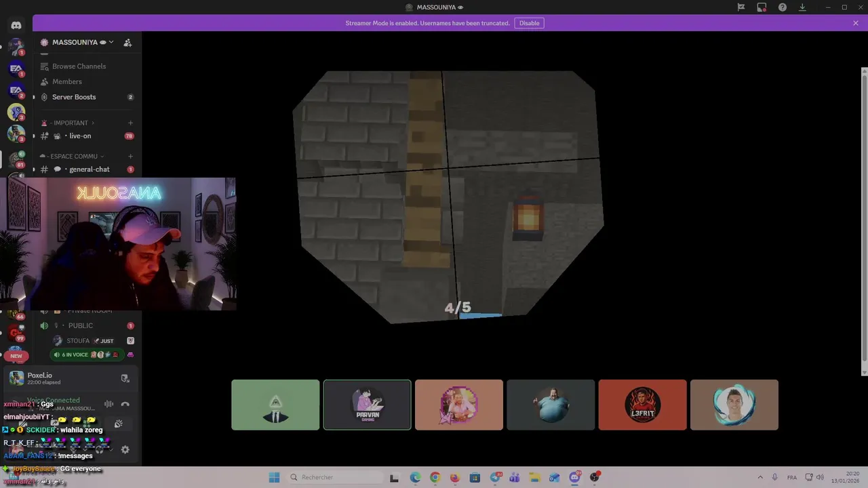Collapse the IMPORTANT category
Screen dimensions: 868x488
[71, 123]
